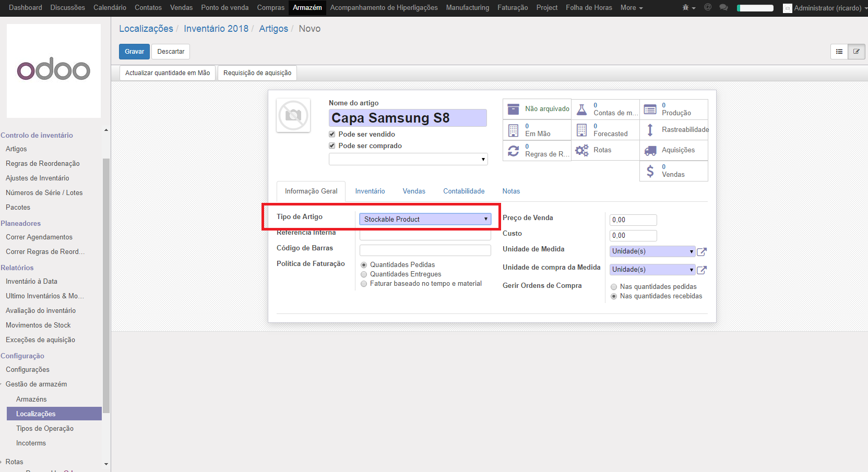This screenshot has height=472, width=868.
Task: Select Quantidades Entregues radio option
Action: 364,274
